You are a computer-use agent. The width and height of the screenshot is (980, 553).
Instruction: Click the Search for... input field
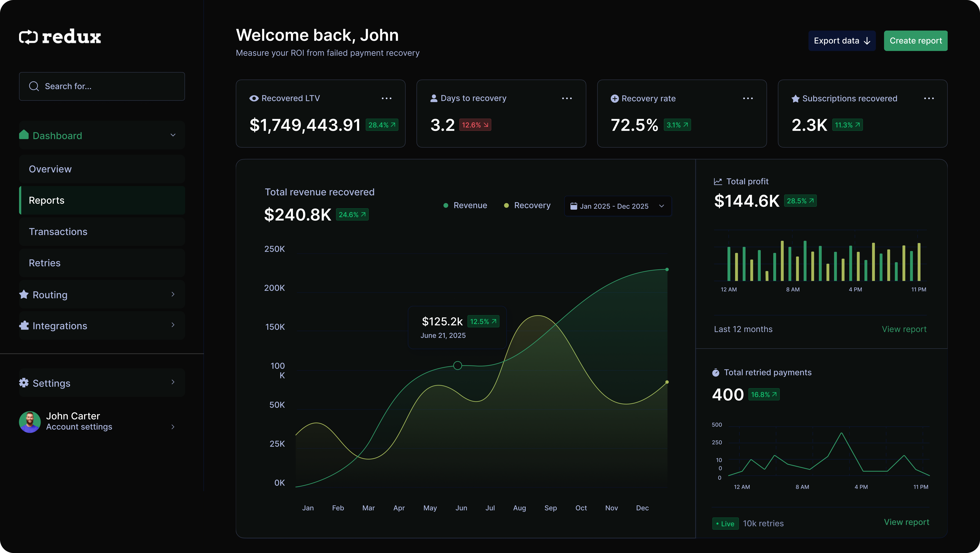pyautogui.click(x=102, y=86)
